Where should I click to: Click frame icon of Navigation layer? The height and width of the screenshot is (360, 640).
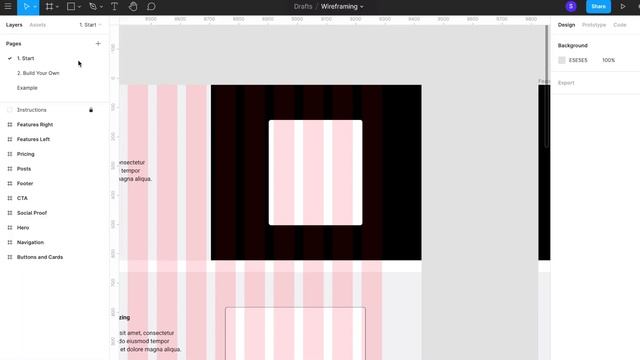[x=10, y=242]
